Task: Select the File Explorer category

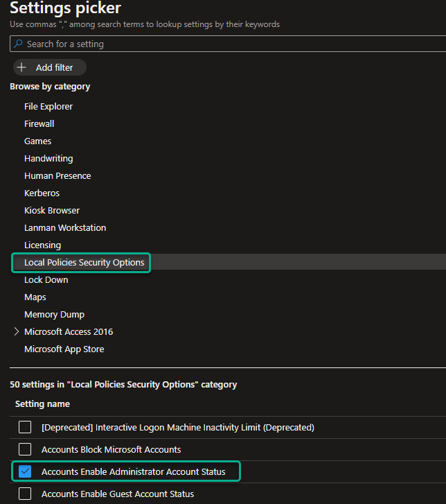Action: (48, 106)
